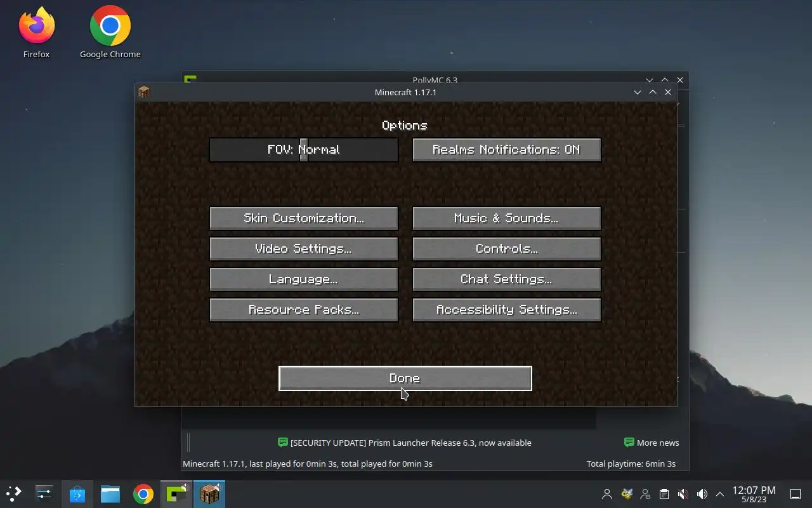Click the PollyMC window title bar icon
This screenshot has width=812, height=508.
tap(190, 79)
